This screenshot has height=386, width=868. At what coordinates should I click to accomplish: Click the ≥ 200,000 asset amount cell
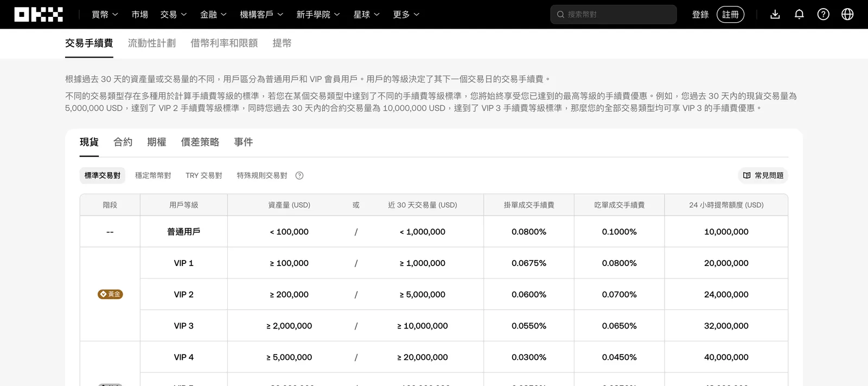(289, 295)
